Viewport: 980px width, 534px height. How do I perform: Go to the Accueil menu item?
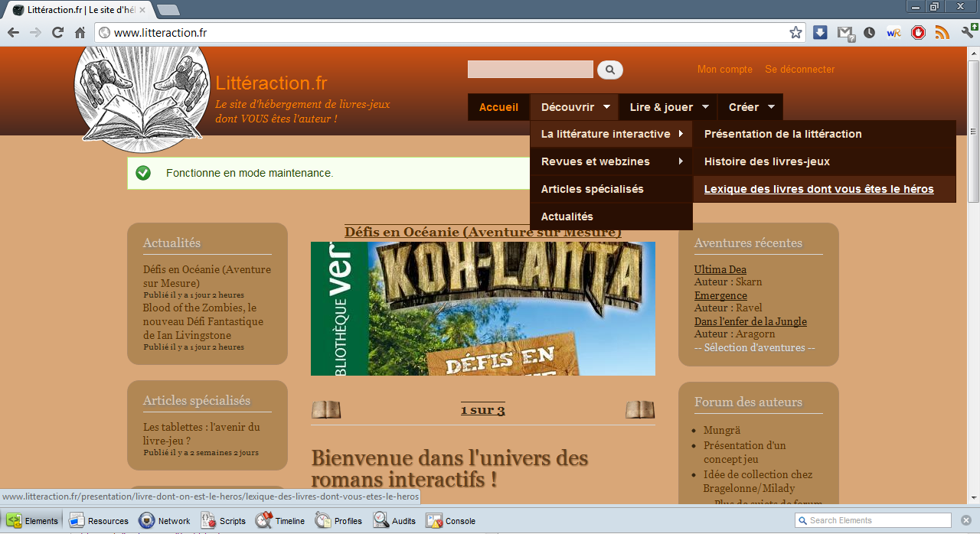pos(498,107)
